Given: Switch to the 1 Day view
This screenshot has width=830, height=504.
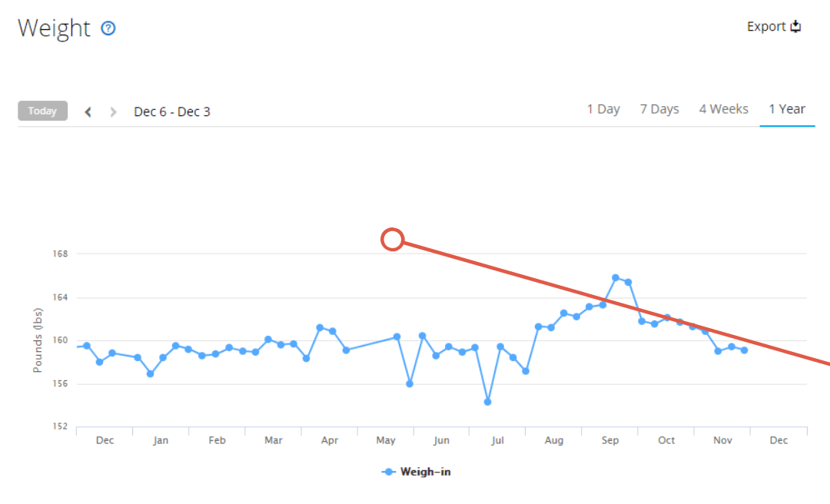Looking at the screenshot, I should tap(603, 109).
